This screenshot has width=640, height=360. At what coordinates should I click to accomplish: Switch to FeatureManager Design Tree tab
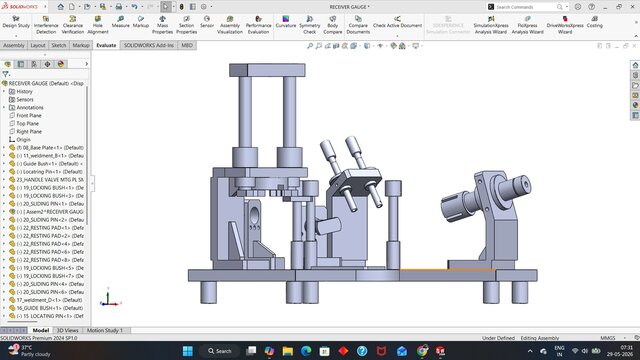point(7,64)
